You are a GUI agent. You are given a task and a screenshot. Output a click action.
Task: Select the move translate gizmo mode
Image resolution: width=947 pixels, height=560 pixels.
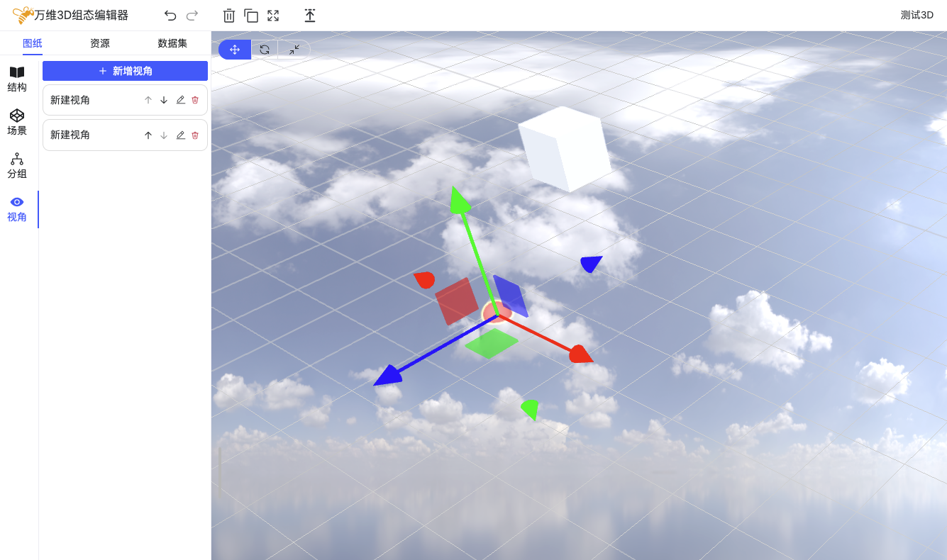coord(235,50)
